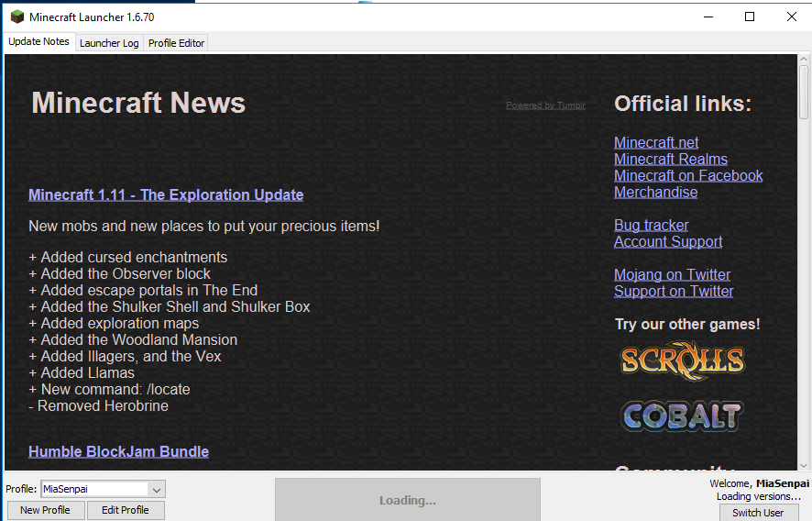Click the Loading progress button
This screenshot has height=521, width=812.
coord(408,500)
